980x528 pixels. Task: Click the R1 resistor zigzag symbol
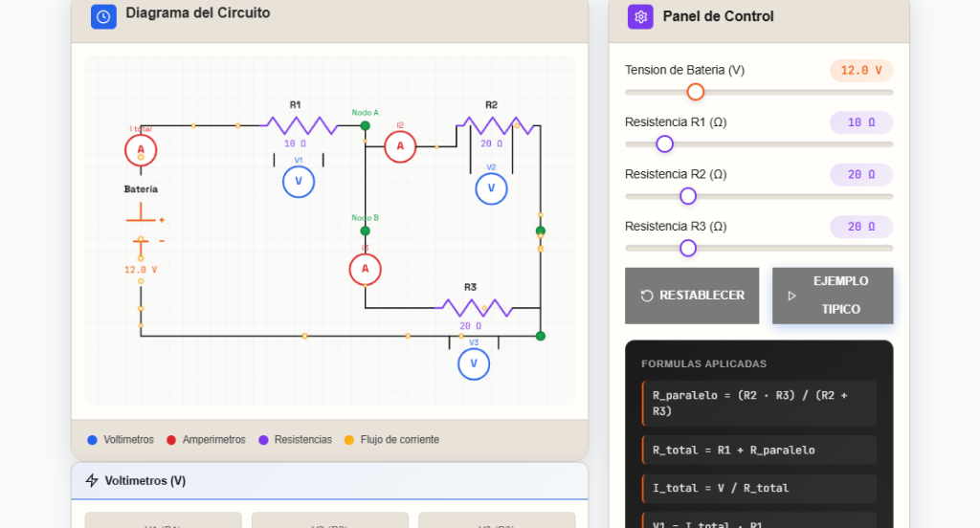297,125
